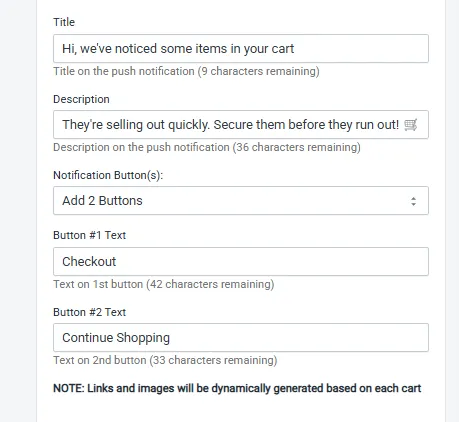459x422 pixels.
Task: Open the 'Add 2 Buttons' dropdown
Action: click(x=241, y=201)
